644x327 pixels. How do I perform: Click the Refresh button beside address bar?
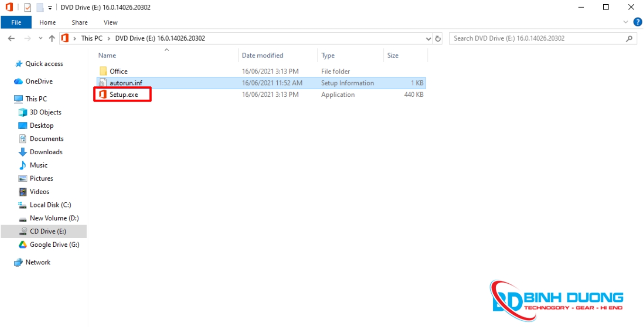click(x=438, y=38)
